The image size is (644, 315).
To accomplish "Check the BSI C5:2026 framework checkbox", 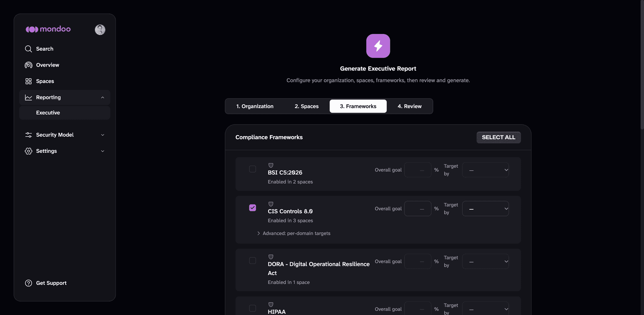I will [253, 169].
